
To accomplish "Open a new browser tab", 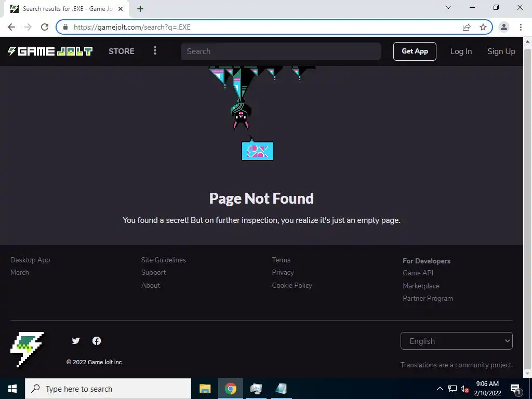I will coord(140,9).
